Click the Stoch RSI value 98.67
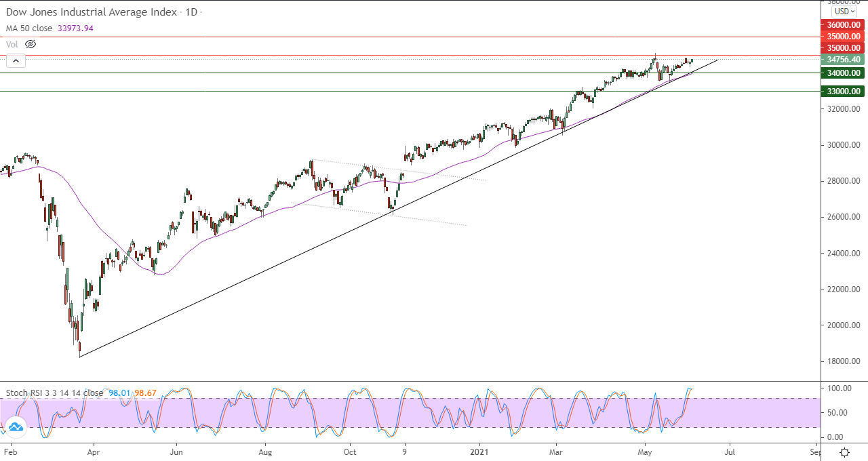868x461 pixels. pyautogui.click(x=144, y=393)
